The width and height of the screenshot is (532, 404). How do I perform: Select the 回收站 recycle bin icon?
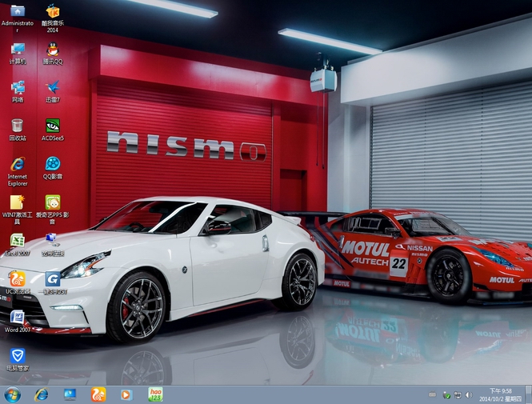click(x=18, y=130)
